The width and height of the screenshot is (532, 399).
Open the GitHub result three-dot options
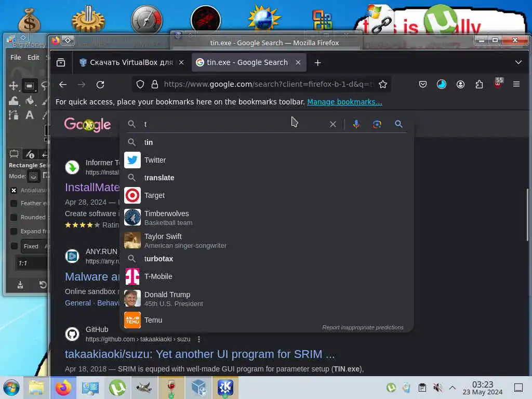199,339
